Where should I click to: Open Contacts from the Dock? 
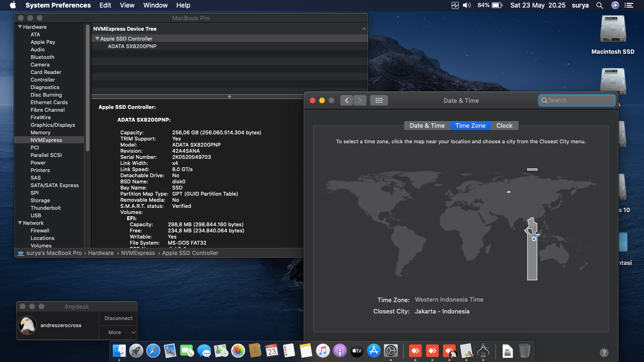[x=255, y=350]
